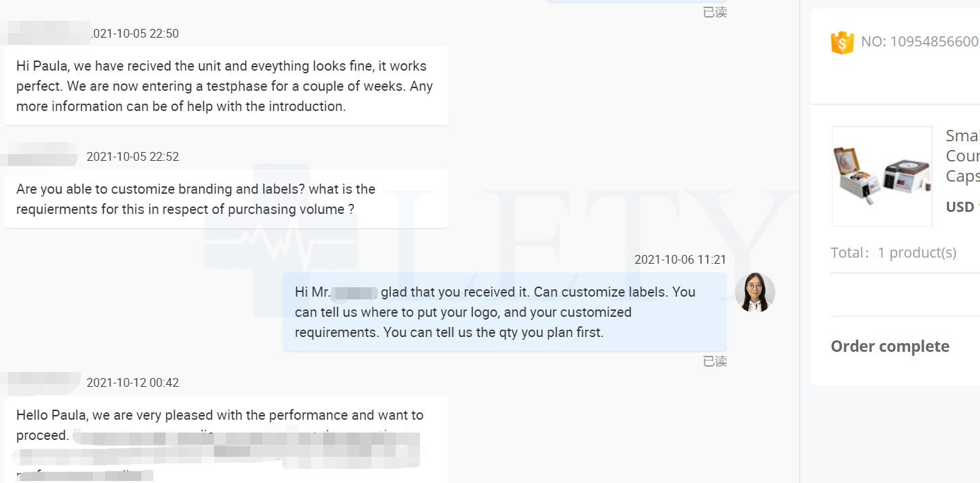Click the 2021-10-12 00:42 timestamp
This screenshot has height=483, width=980.
(x=133, y=383)
